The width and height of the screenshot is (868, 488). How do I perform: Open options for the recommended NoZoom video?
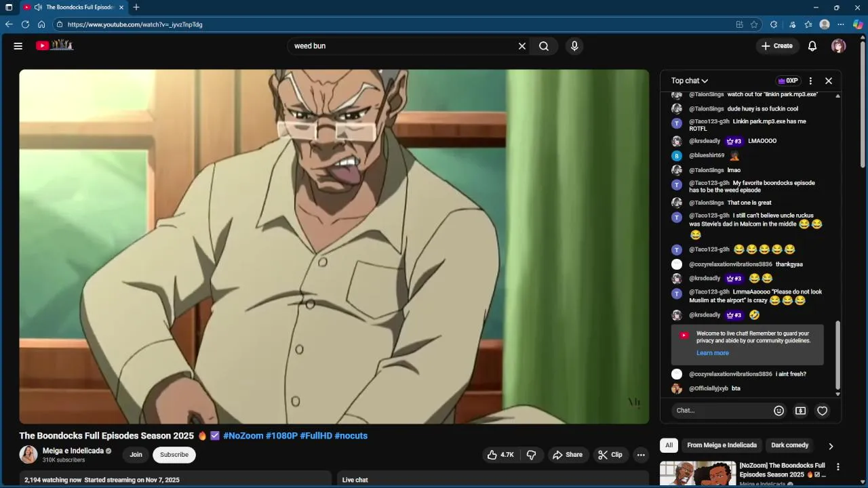838,467
